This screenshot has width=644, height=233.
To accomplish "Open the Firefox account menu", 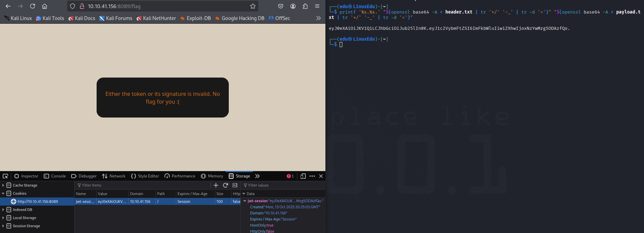I will (293, 6).
